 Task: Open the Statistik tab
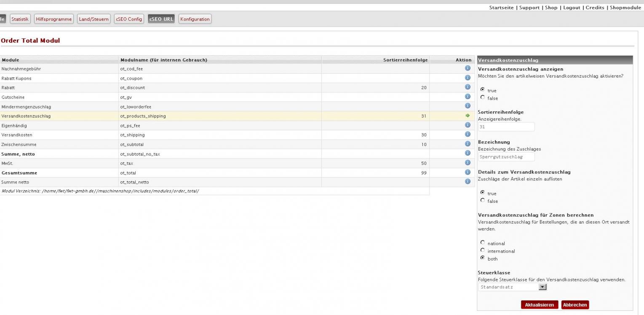[x=20, y=19]
